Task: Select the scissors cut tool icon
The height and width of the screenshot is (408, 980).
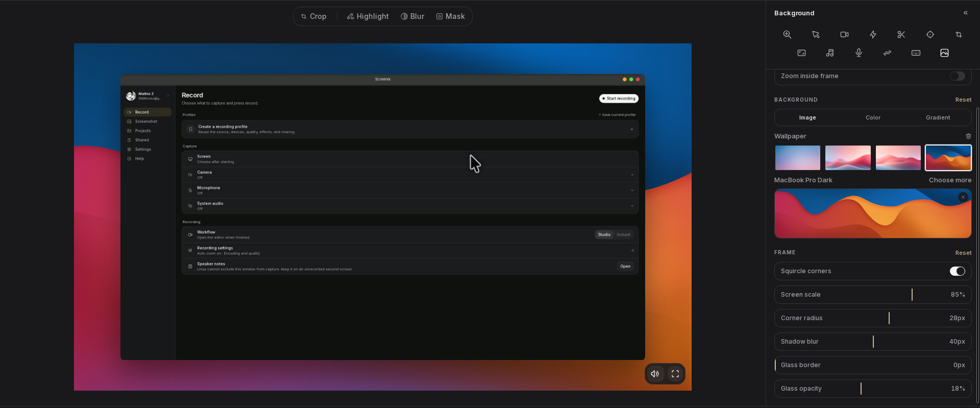Action: (x=901, y=35)
